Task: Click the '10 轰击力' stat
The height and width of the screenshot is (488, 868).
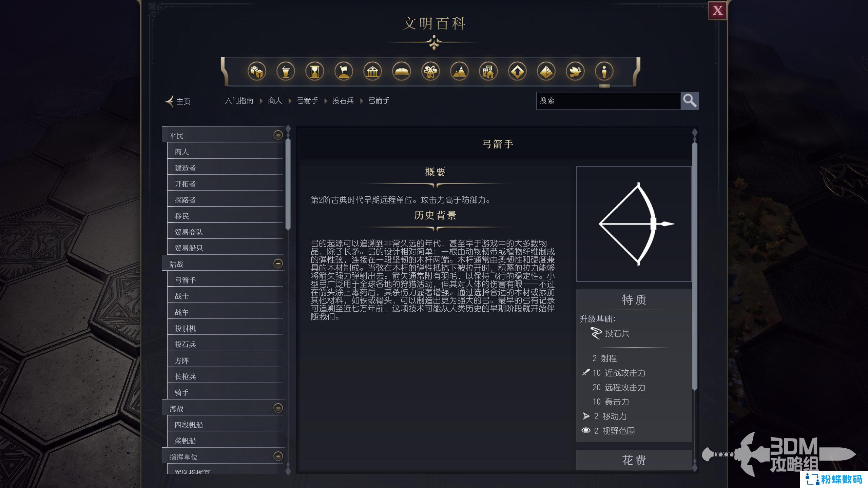Action: (611, 402)
